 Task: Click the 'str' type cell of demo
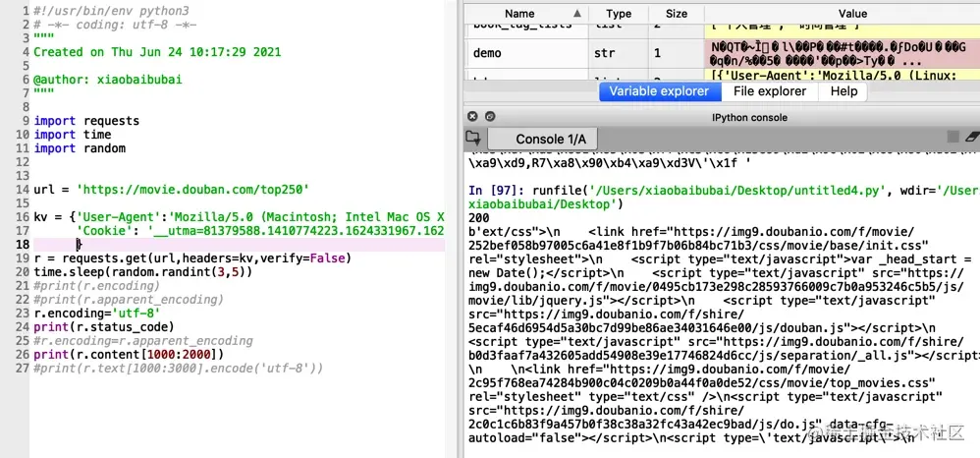618,54
